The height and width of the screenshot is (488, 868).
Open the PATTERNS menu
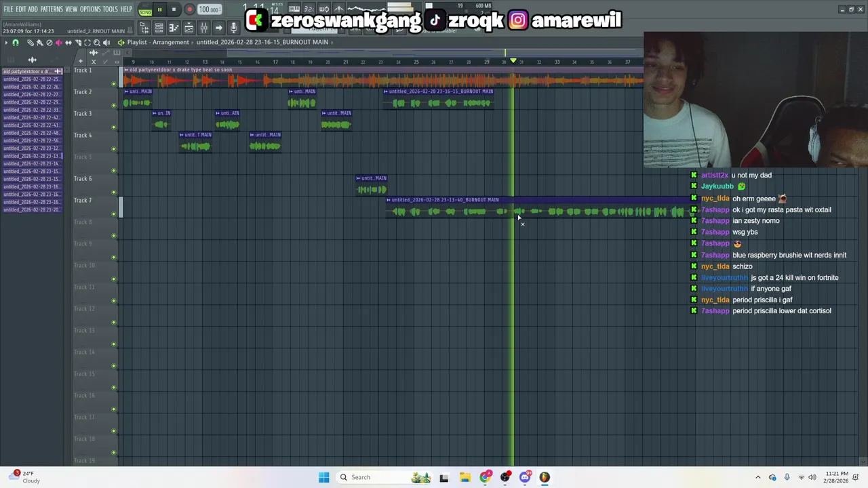[x=52, y=9]
